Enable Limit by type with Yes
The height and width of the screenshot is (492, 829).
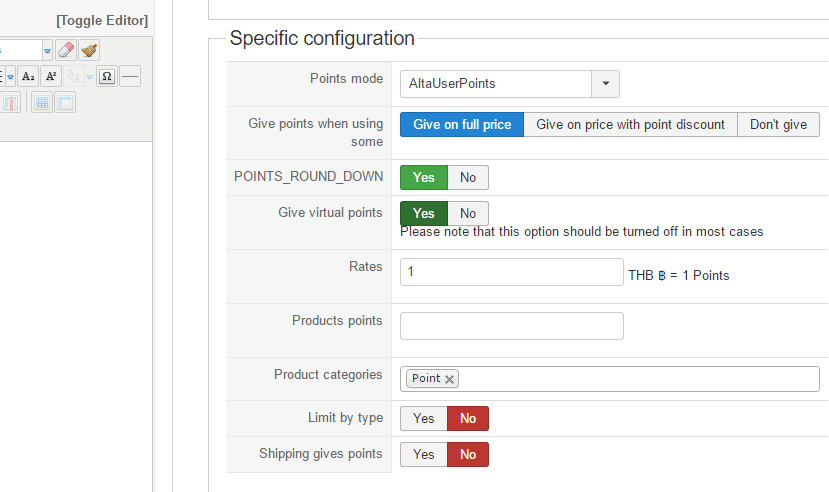pyautogui.click(x=424, y=419)
